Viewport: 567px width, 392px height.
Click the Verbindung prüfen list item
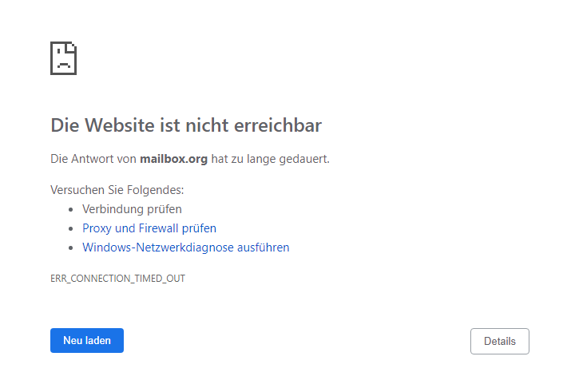132,209
